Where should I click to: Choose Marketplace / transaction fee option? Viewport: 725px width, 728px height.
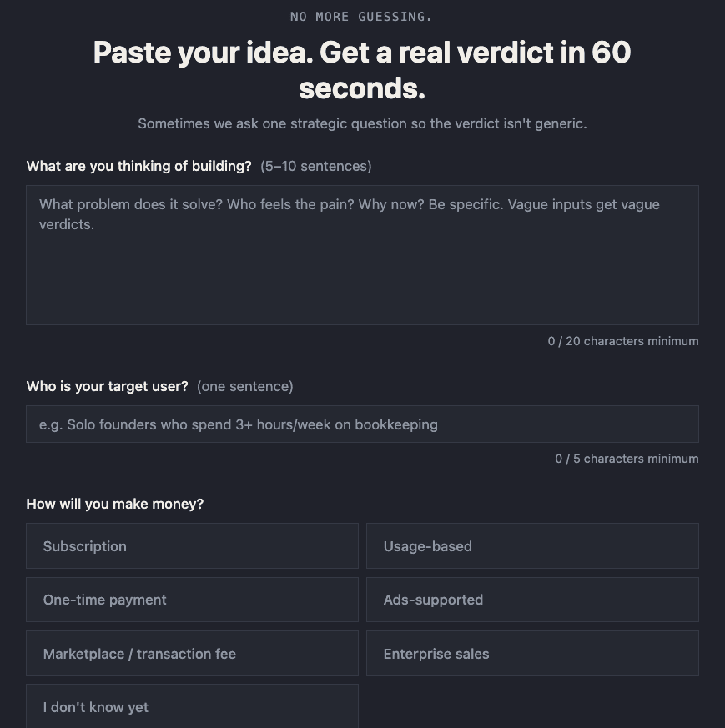(192, 653)
